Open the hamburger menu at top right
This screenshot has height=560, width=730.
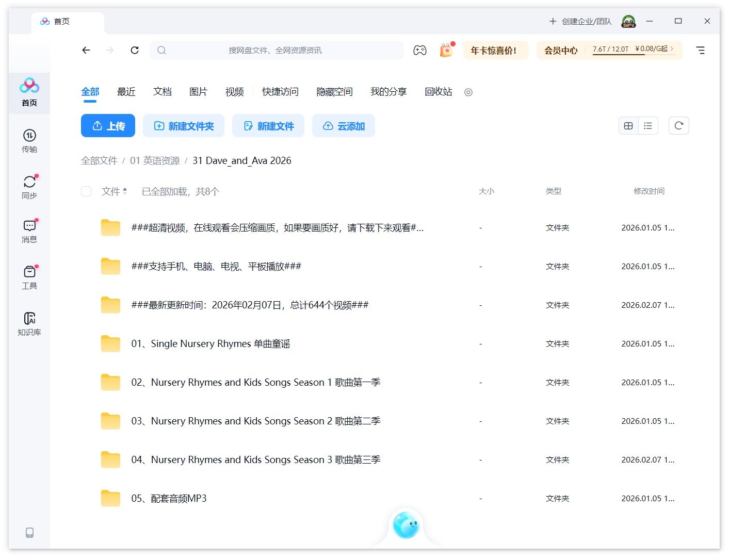(700, 50)
